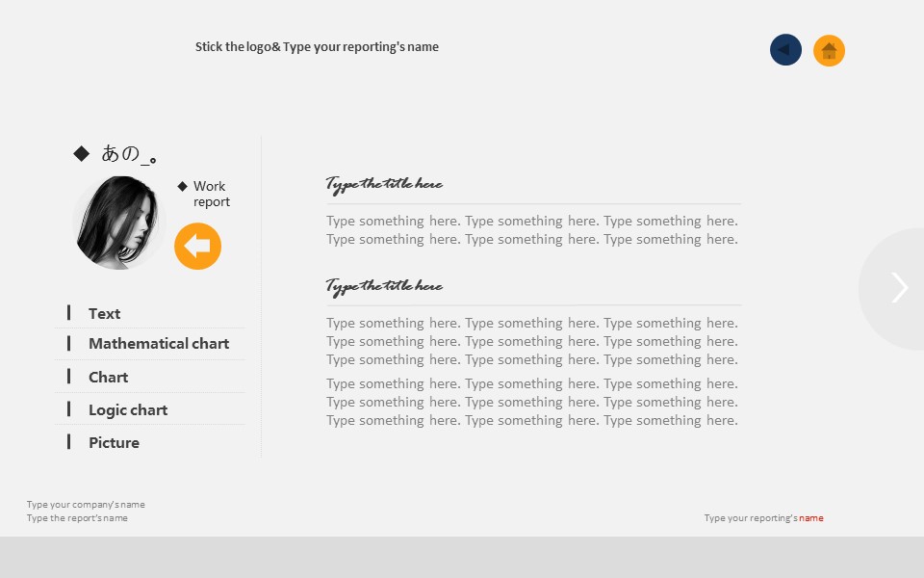This screenshot has height=578, width=924.
Task: Click the diamond bullet beside あの_。
Action: (82, 153)
